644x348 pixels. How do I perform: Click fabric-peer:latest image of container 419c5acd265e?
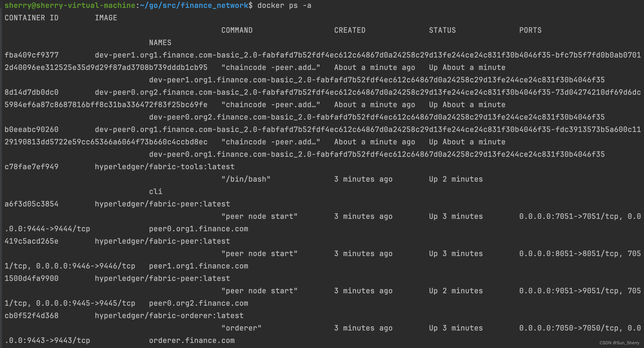[163, 241]
